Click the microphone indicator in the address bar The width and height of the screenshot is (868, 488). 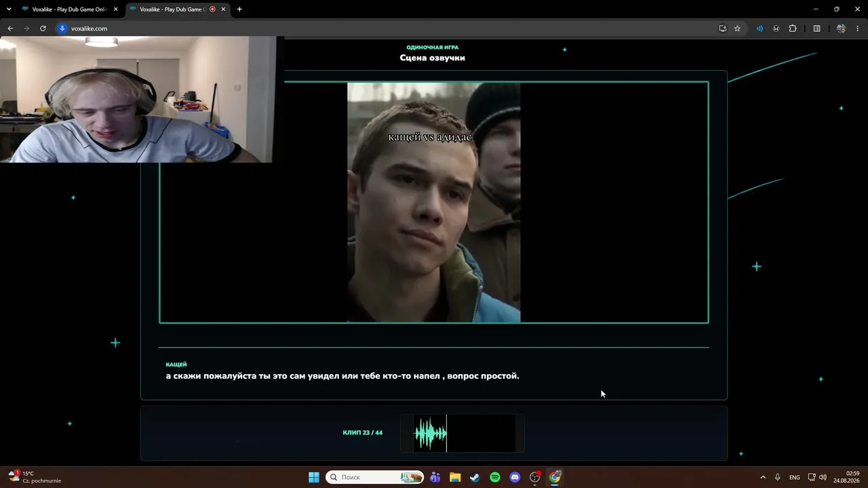pos(63,28)
